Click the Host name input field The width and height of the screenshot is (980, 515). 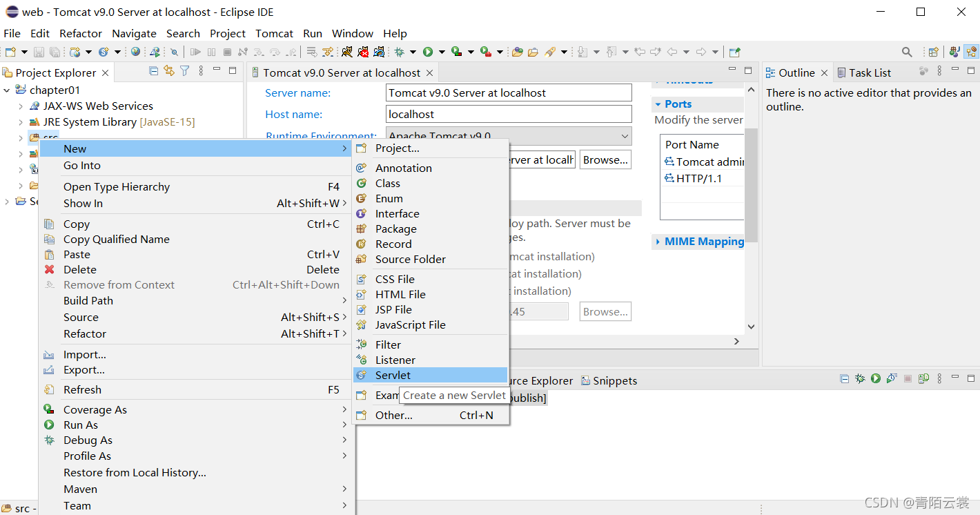point(509,114)
